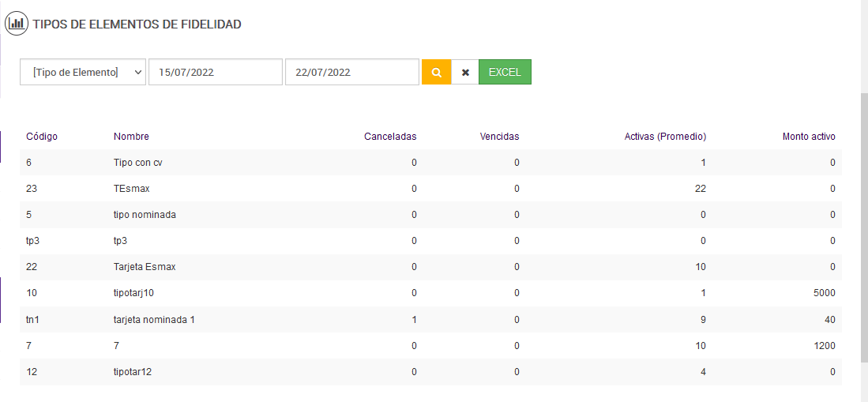Click the tarjeta nominada 1 row
This screenshot has height=402, width=868.
(153, 319)
